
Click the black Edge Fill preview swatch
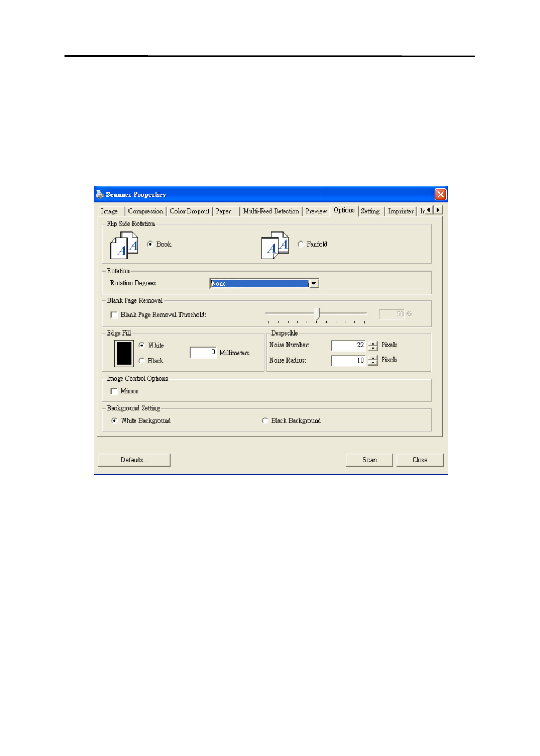coord(124,353)
